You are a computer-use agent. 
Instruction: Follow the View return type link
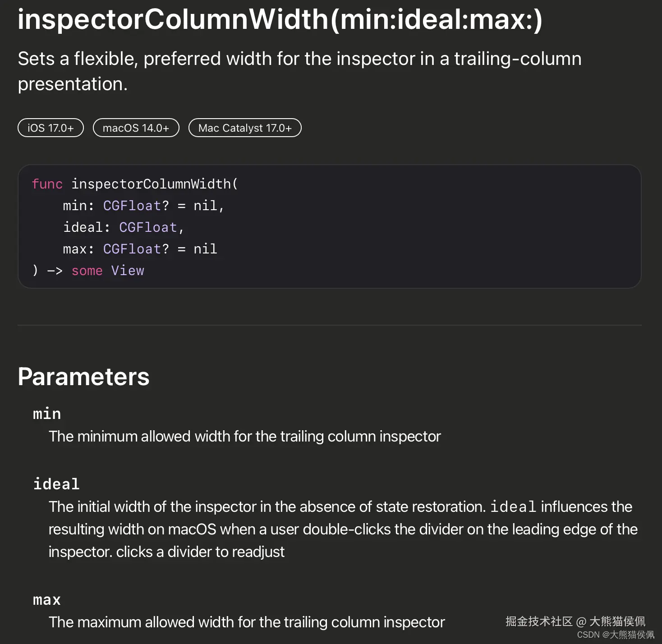point(128,271)
